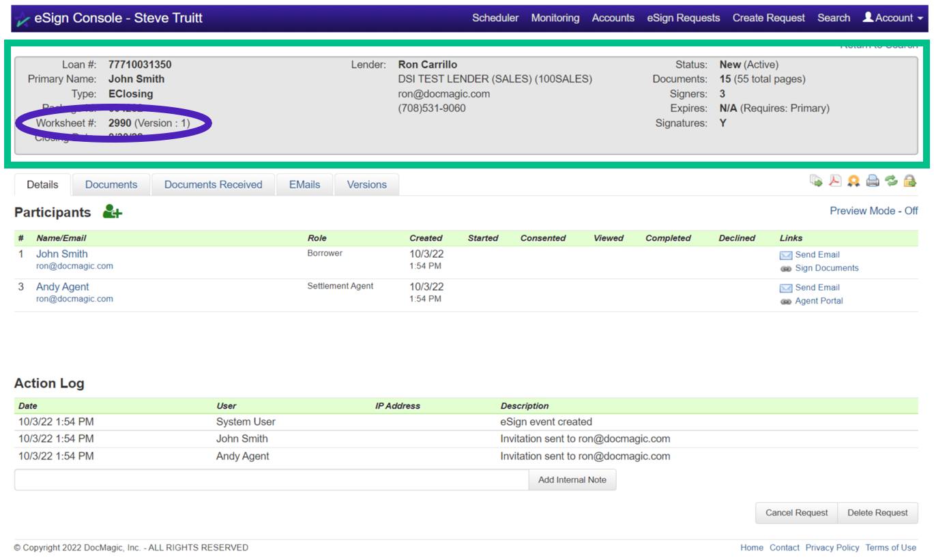Click the documents export icon with green arrow

[x=816, y=181]
